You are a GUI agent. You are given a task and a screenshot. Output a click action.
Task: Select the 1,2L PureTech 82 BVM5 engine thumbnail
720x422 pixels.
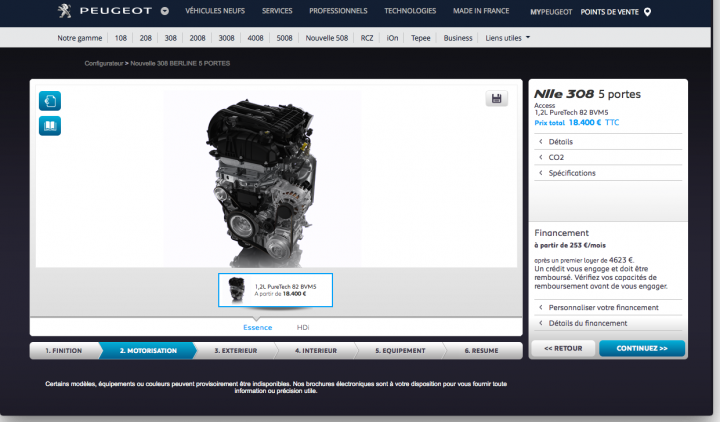point(276,290)
